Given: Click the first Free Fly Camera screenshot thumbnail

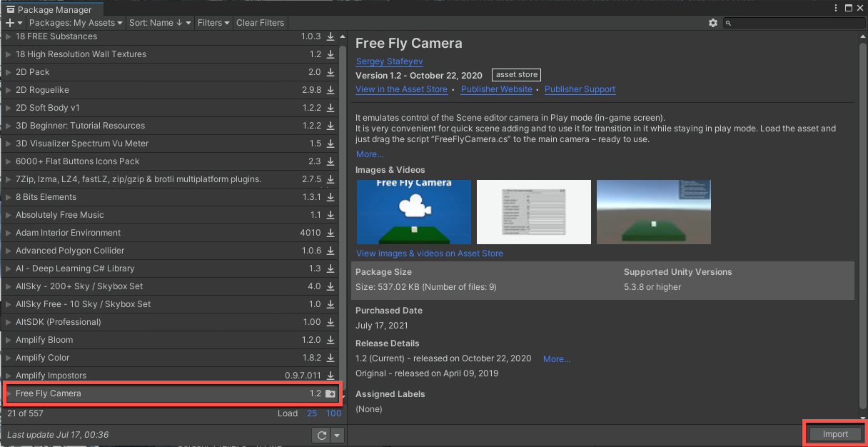Looking at the screenshot, I should coord(413,212).
